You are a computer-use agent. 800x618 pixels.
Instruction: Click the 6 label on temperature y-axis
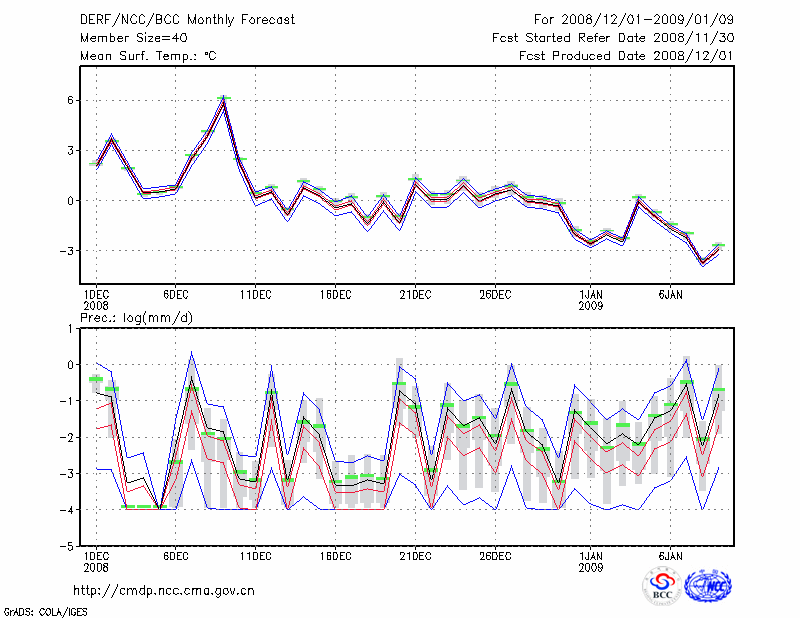point(72,100)
